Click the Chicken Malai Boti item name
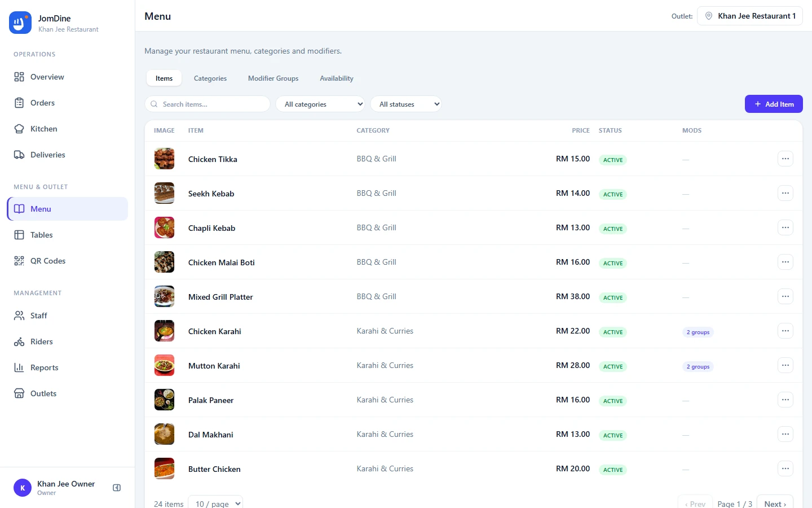 tap(222, 262)
